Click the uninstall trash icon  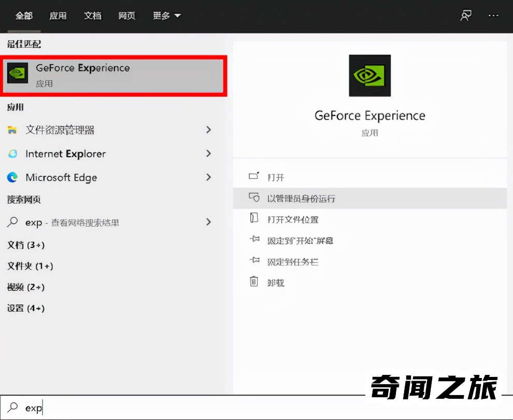point(254,281)
